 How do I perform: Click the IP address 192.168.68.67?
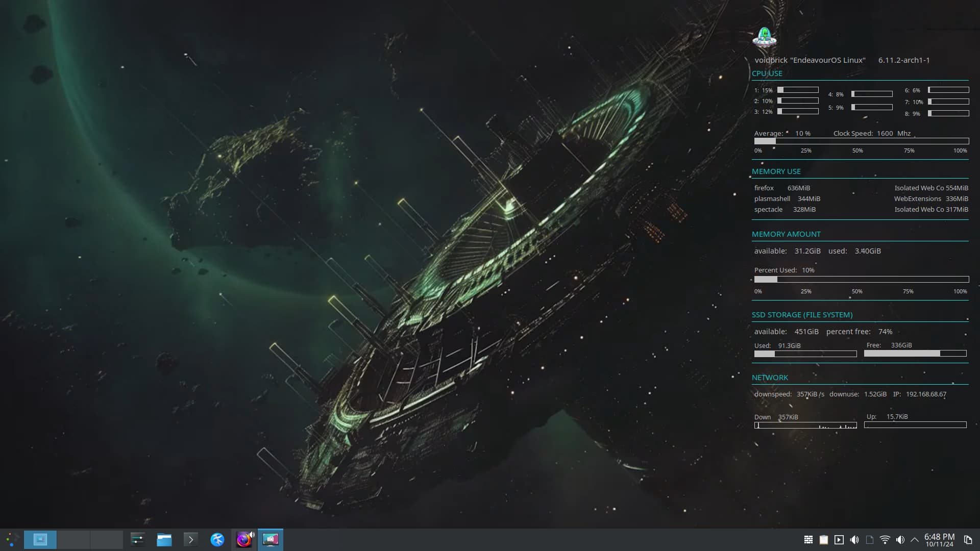pyautogui.click(x=926, y=394)
